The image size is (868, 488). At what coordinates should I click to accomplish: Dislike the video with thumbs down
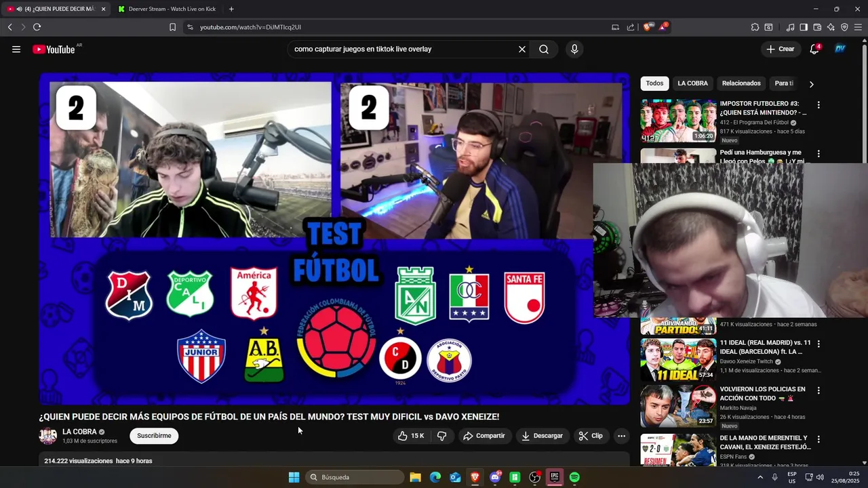[441, 436]
